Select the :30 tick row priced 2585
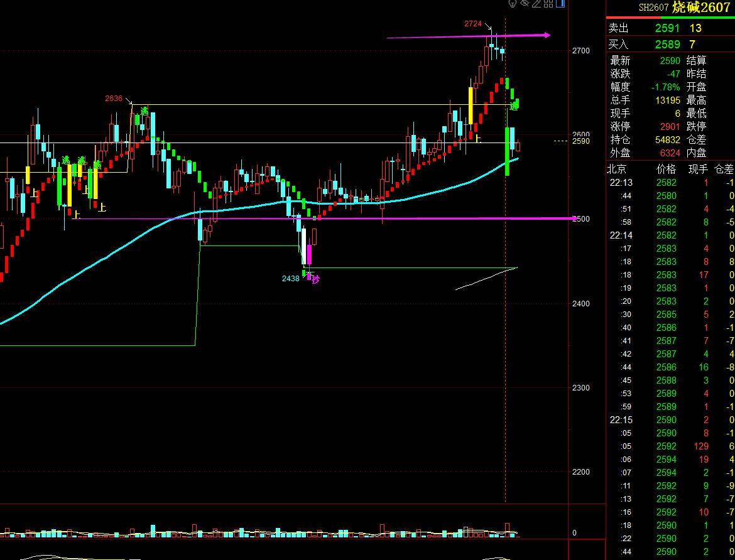 point(671,315)
